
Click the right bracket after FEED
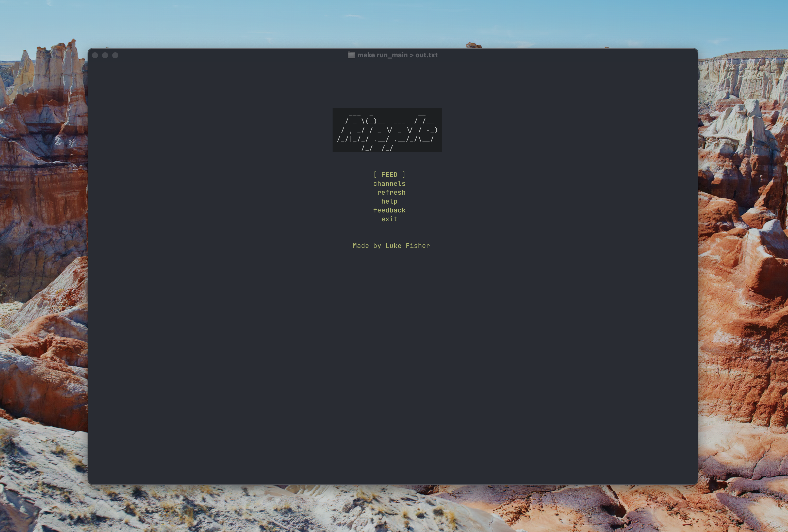coord(404,174)
